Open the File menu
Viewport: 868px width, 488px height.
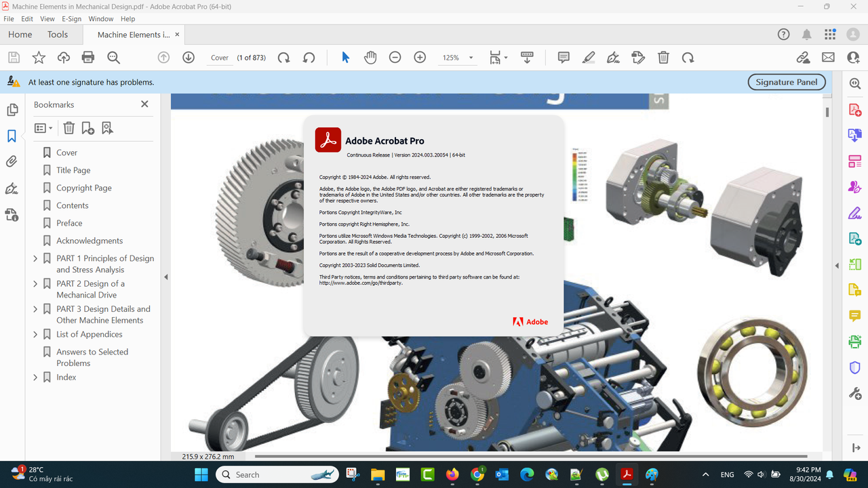click(9, 19)
